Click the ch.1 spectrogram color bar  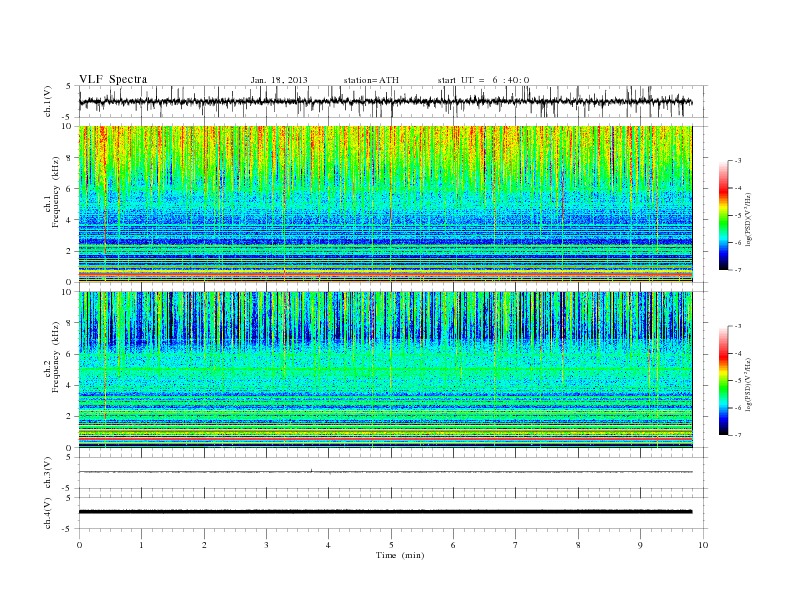point(723,215)
